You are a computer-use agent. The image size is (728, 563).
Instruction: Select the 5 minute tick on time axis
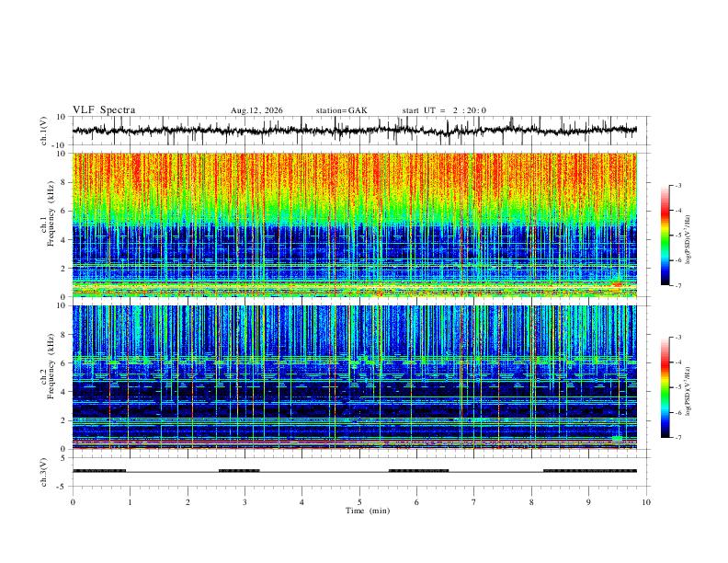point(359,502)
